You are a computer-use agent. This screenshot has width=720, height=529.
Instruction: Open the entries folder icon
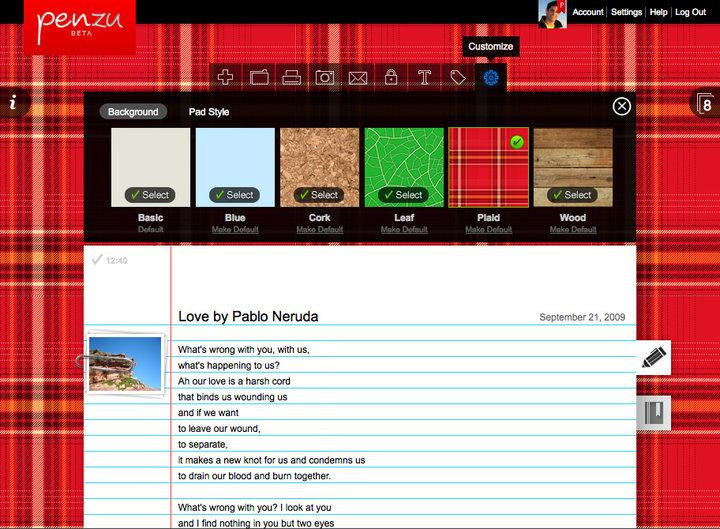pyautogui.click(x=259, y=77)
